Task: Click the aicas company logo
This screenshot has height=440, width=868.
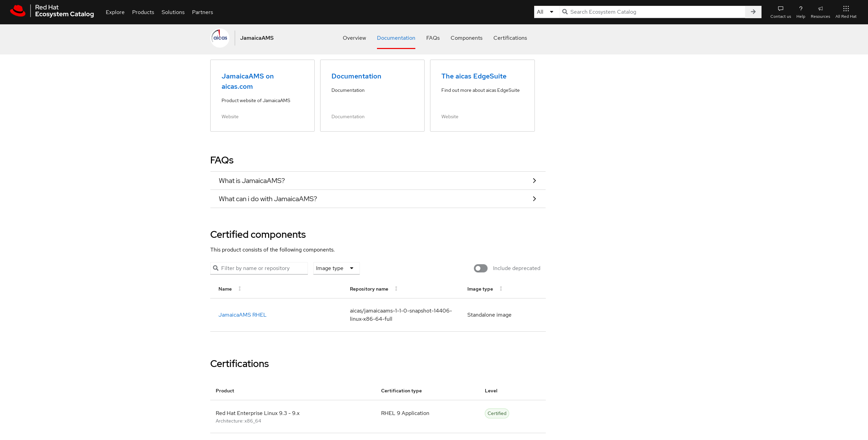Action: point(220,38)
